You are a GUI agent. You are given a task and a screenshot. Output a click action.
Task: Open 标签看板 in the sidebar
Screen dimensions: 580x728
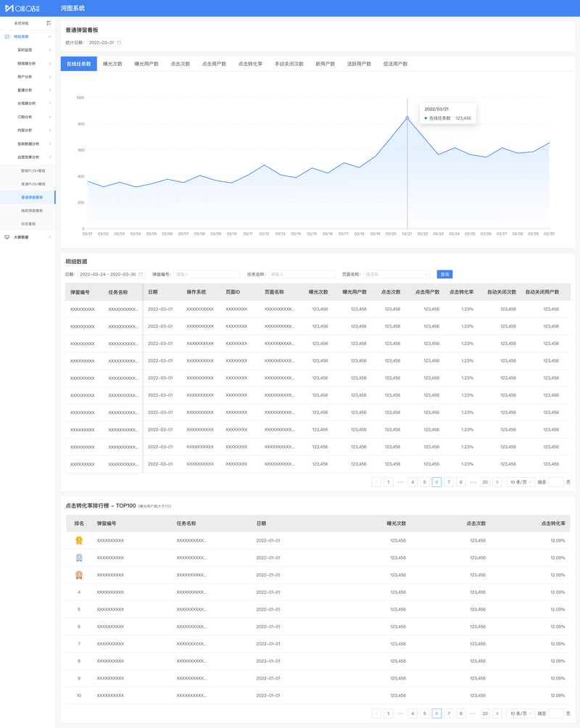pos(28,224)
